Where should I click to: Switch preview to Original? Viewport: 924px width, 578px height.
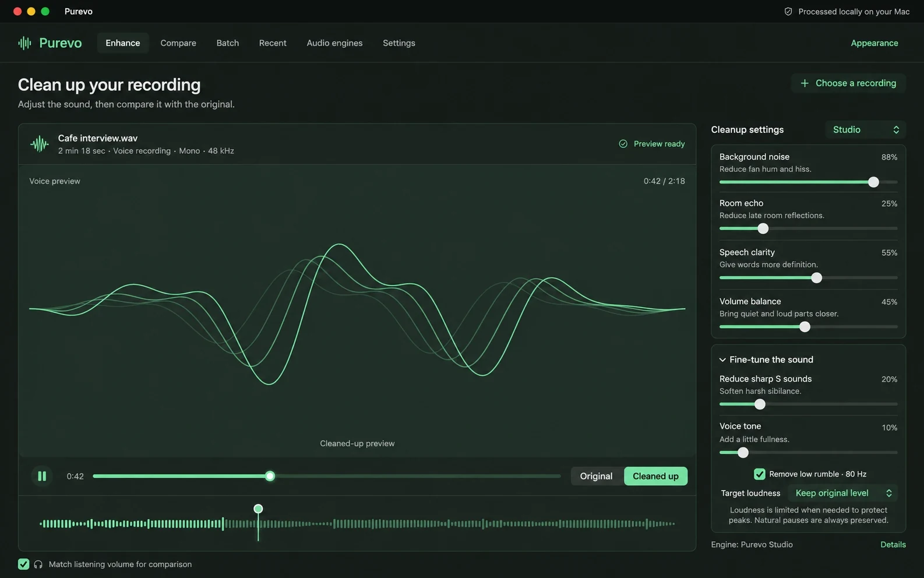tap(597, 476)
